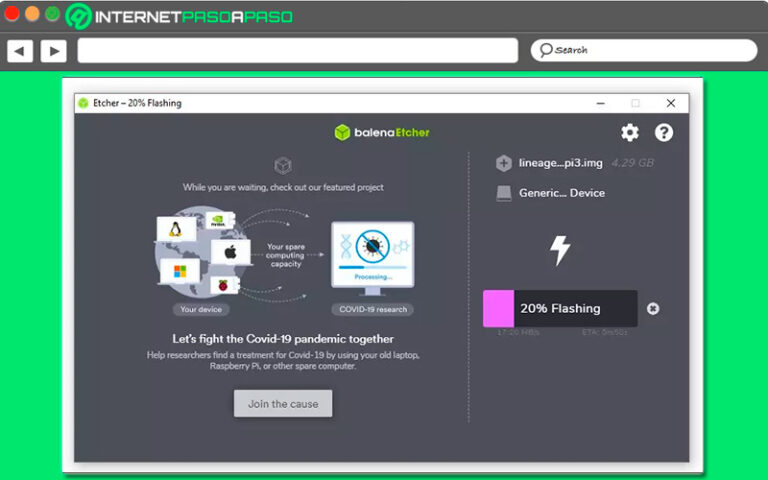Cancel flashing with the round X icon
Image resolution: width=768 pixels, height=480 pixels.
653,308
